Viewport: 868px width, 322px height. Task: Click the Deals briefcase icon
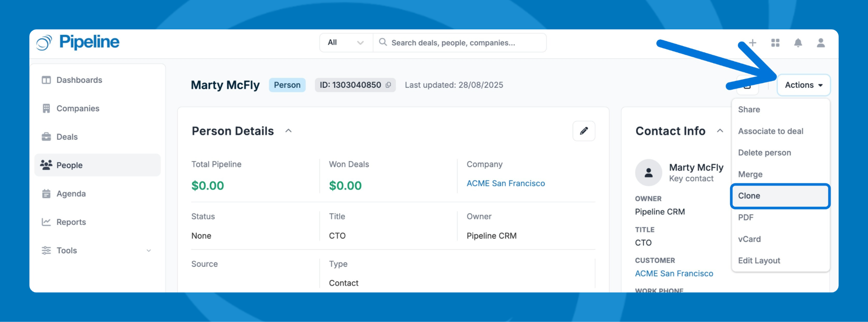(46, 137)
